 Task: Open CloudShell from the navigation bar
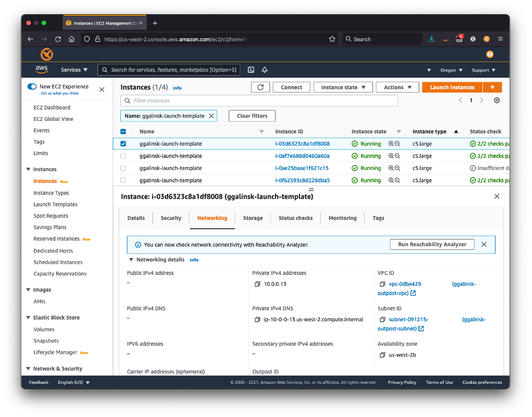pos(251,70)
